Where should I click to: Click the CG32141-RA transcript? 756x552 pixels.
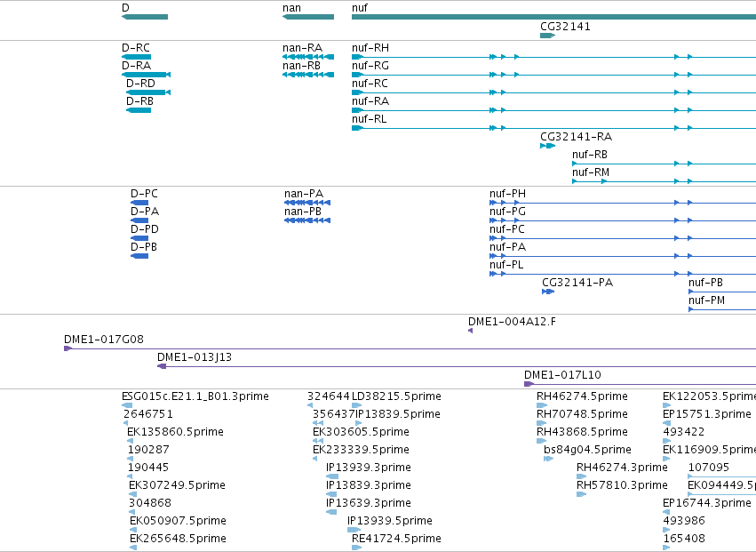click(548, 146)
